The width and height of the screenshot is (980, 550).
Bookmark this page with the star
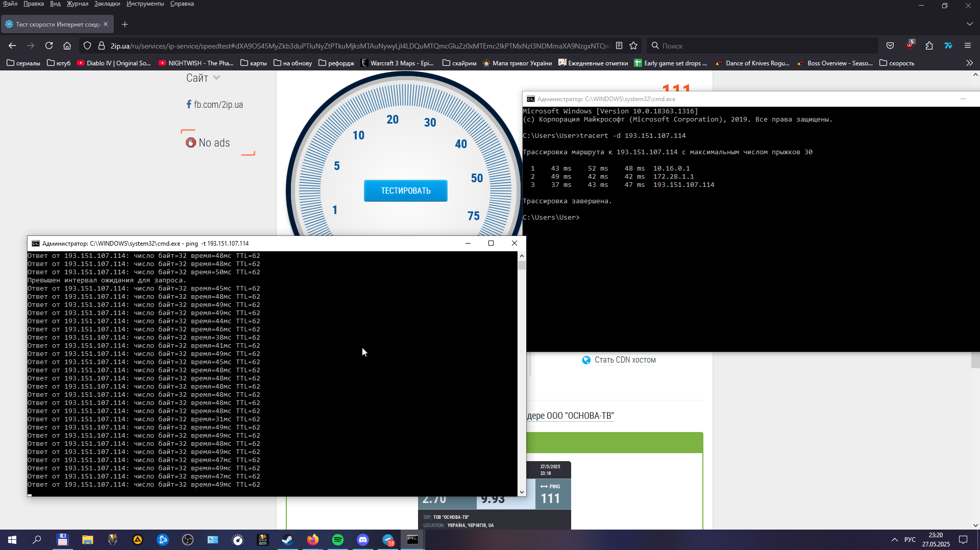point(633,46)
